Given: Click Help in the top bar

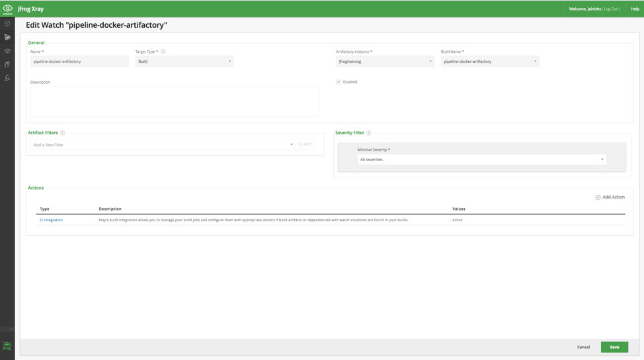Looking at the screenshot, I should pyautogui.click(x=635, y=9).
